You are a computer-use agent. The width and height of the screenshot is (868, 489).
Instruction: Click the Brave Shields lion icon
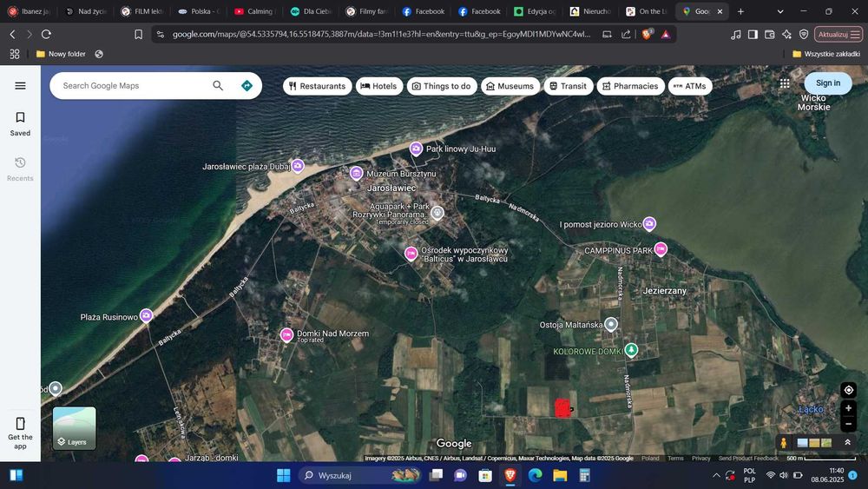(647, 35)
